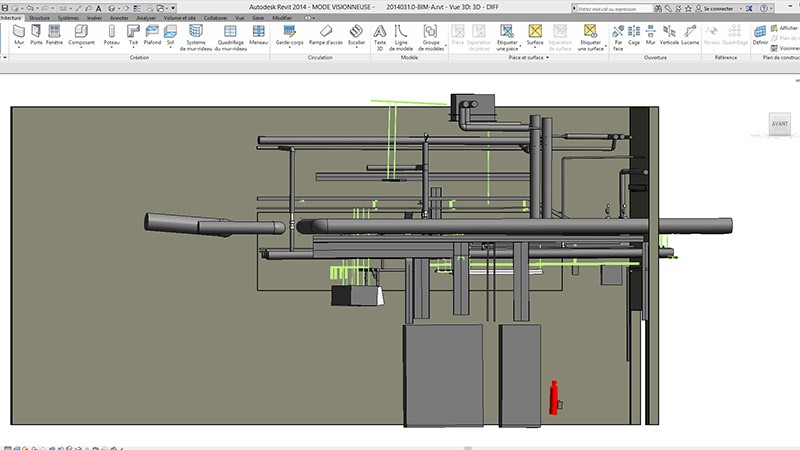Toggle Afficher work plane visibility
This screenshot has width=800, height=450.
pyautogui.click(x=784, y=28)
